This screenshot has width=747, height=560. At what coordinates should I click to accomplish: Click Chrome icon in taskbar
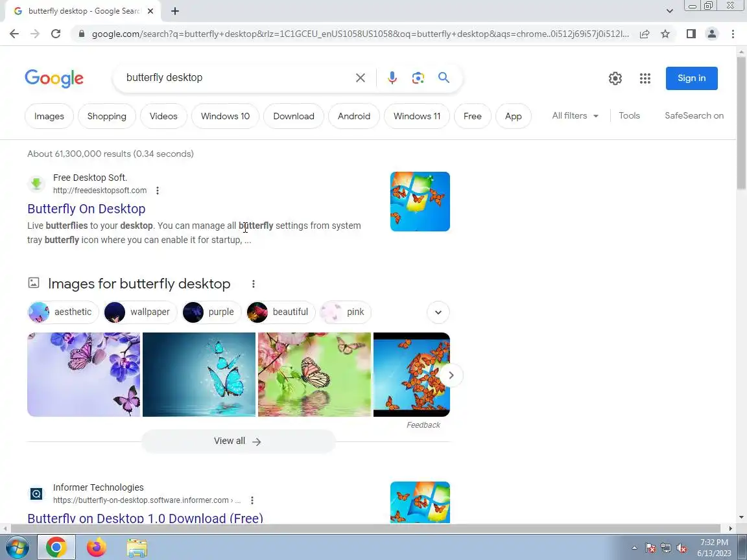[56, 548]
